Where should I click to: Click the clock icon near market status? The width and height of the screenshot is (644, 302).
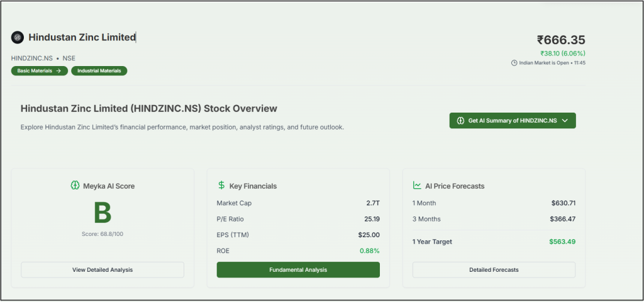coord(514,63)
